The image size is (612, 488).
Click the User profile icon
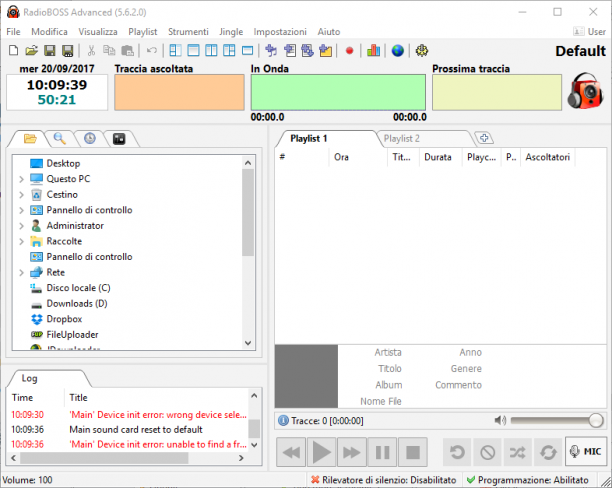click(x=578, y=32)
